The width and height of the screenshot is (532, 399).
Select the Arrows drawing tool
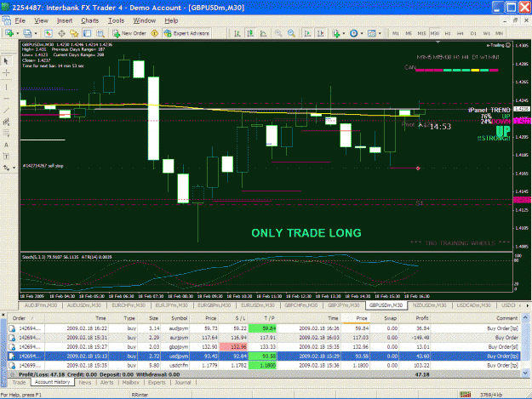point(6,168)
